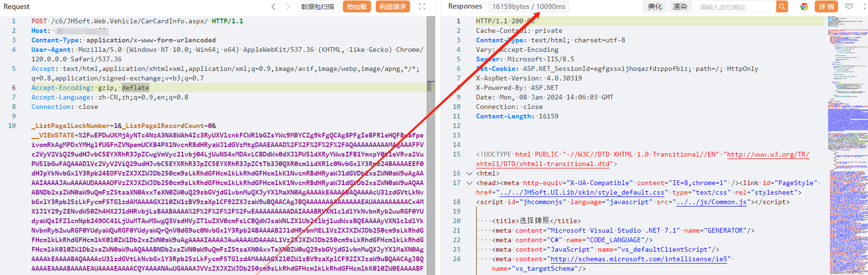Viewport: 868px width, 275px height.
Task: Open response in Chrome browser icon
Action: [x=804, y=7]
